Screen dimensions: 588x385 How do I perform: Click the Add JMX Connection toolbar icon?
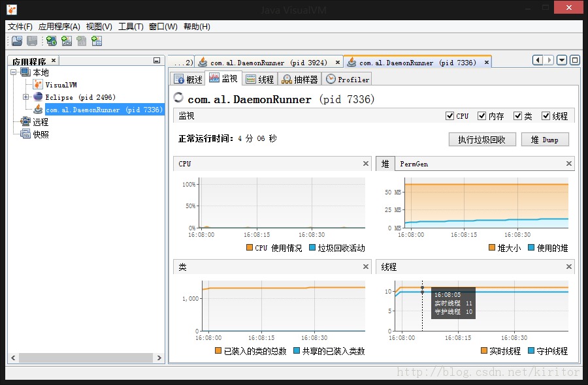(67, 40)
